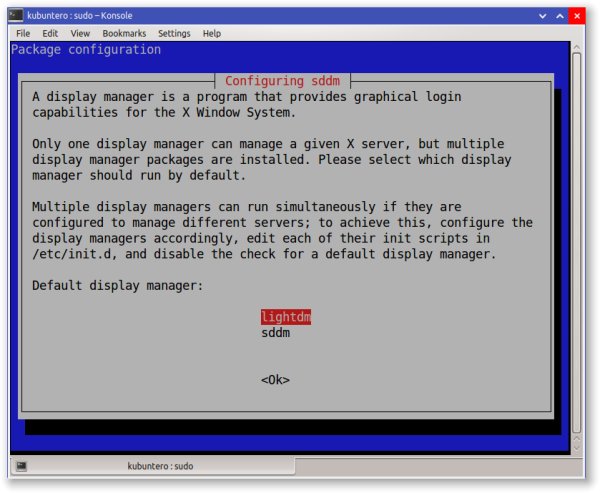Click the 'Configuring sddm' dialog title
The height and width of the screenshot is (493, 600).
[282, 81]
